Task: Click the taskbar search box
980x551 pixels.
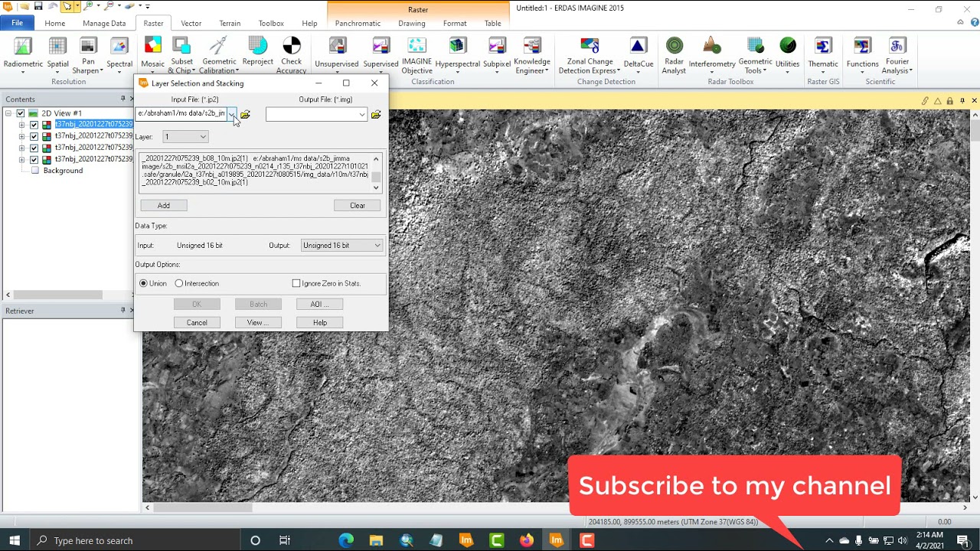Action: 135,540
